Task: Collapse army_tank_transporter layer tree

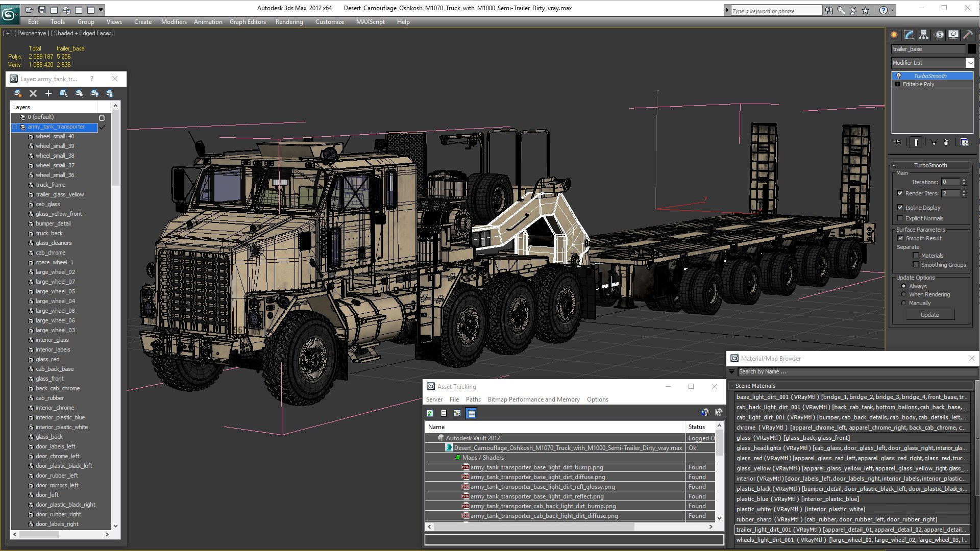Action: point(15,127)
